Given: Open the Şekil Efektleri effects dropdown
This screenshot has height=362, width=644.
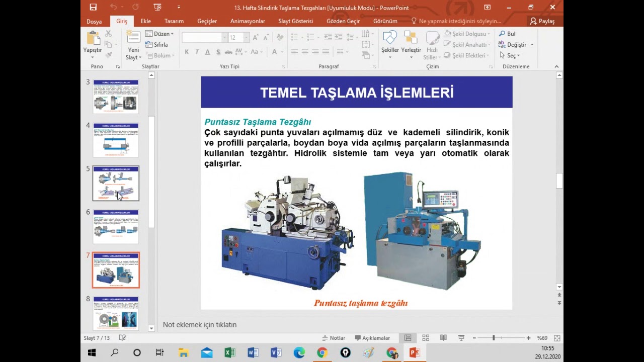Looking at the screenshot, I should [x=467, y=56].
